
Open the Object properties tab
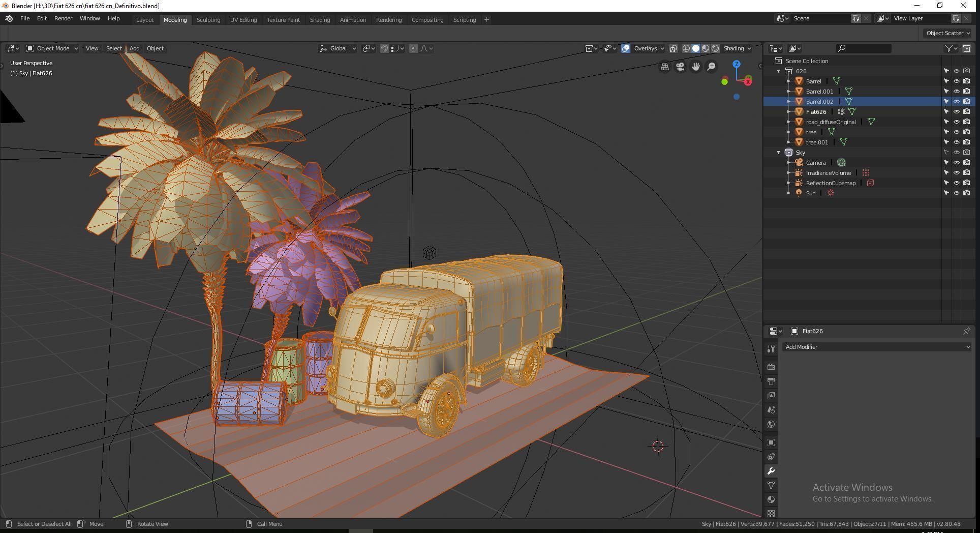(x=771, y=442)
